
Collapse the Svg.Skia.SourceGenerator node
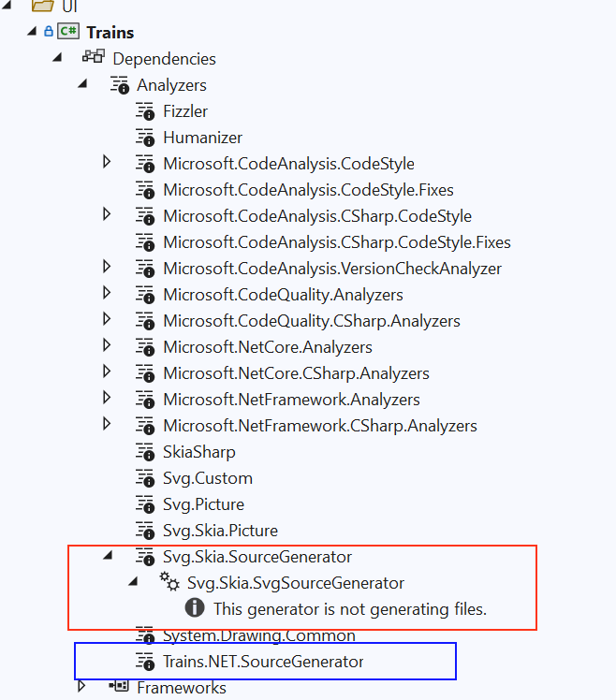tap(108, 555)
